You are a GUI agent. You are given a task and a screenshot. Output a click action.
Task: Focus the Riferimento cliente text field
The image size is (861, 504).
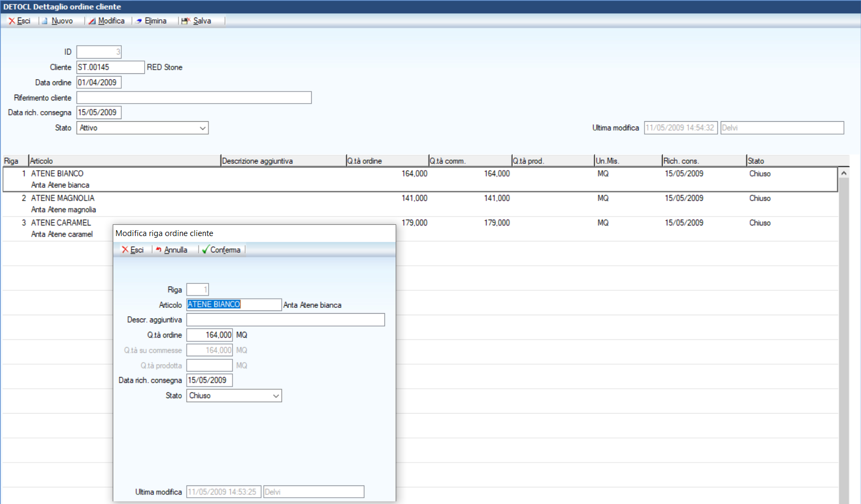194,98
